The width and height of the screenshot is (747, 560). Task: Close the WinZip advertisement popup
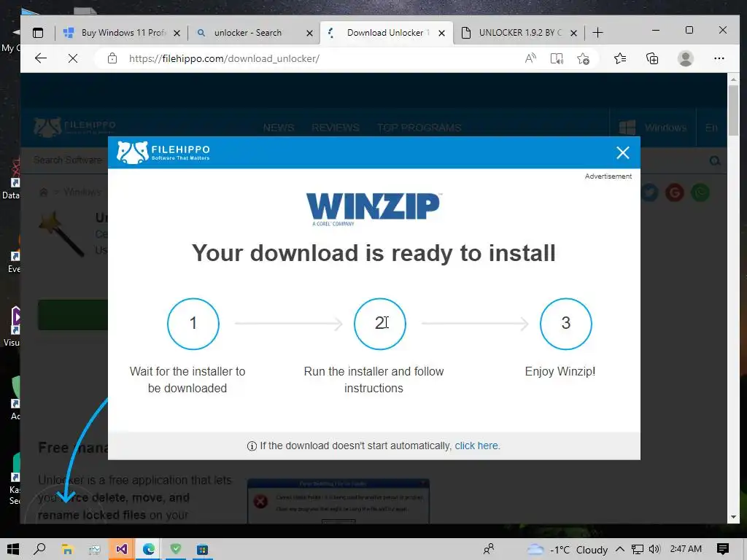(623, 153)
